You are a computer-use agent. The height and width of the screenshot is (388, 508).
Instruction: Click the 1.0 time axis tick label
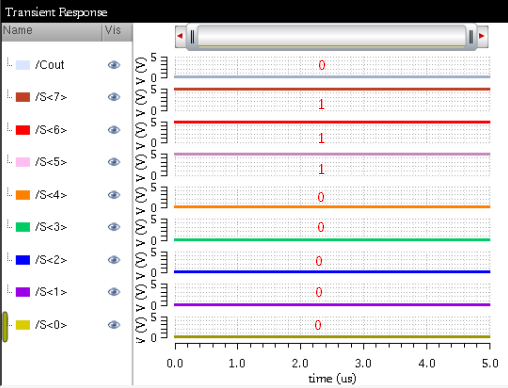click(237, 363)
